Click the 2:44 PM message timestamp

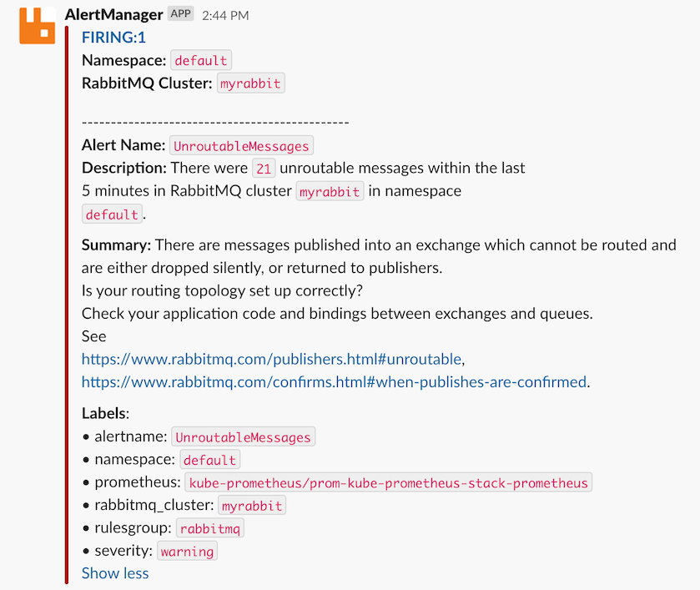225,15
